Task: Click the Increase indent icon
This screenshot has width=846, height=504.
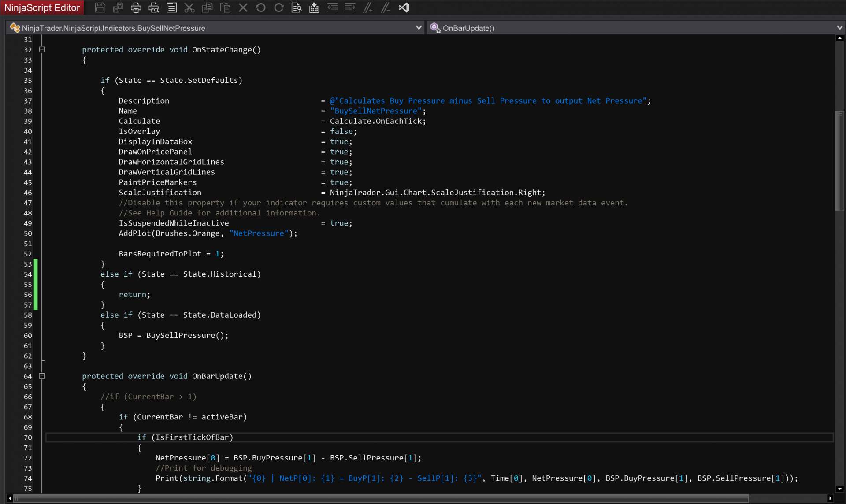Action: click(350, 7)
